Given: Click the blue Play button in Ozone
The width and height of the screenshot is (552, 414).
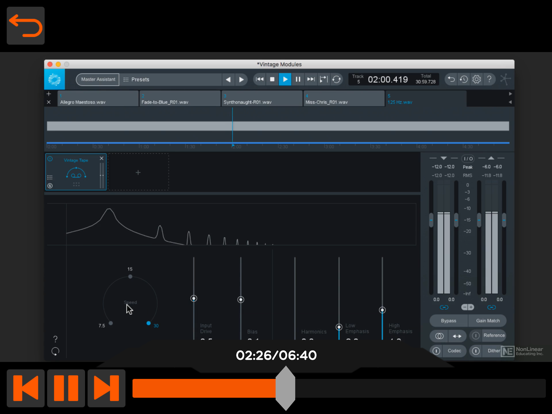Looking at the screenshot, I should tap(285, 80).
